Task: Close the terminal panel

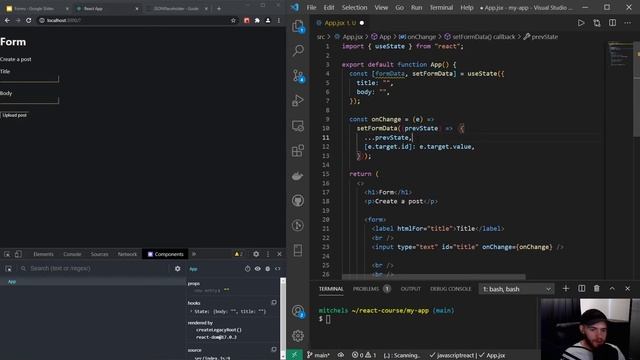Action: (628, 289)
